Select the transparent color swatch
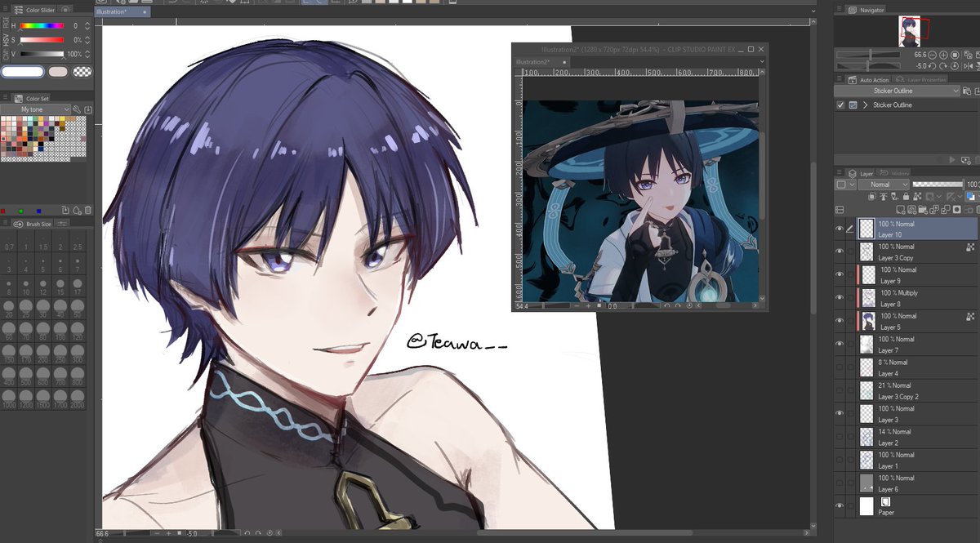 (82, 71)
